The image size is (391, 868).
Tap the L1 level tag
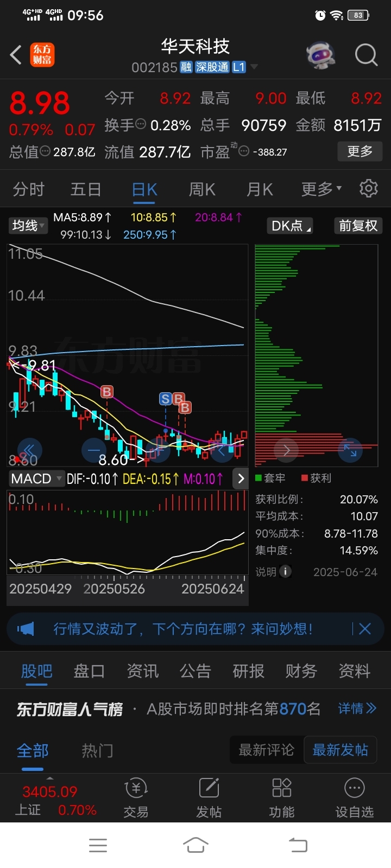(239, 67)
